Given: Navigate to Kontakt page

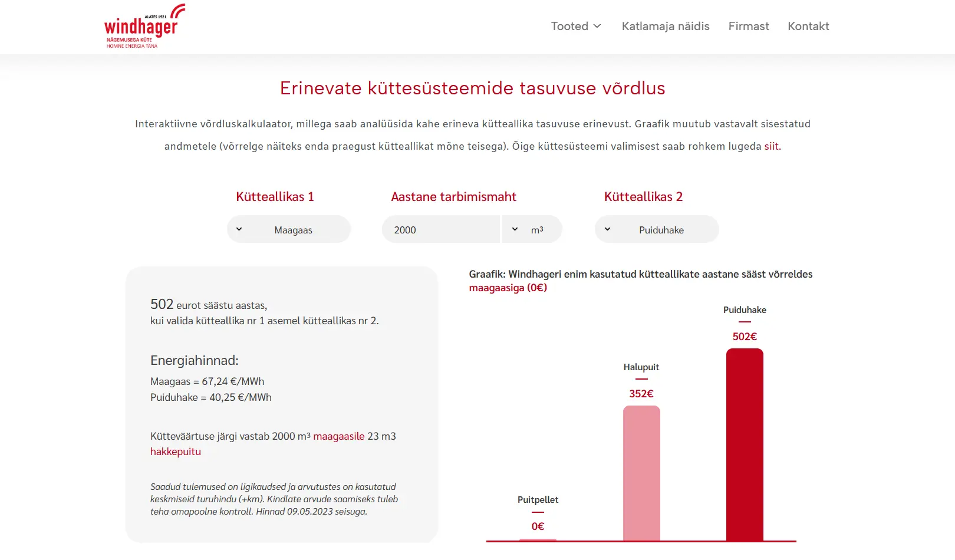Looking at the screenshot, I should pyautogui.click(x=808, y=27).
